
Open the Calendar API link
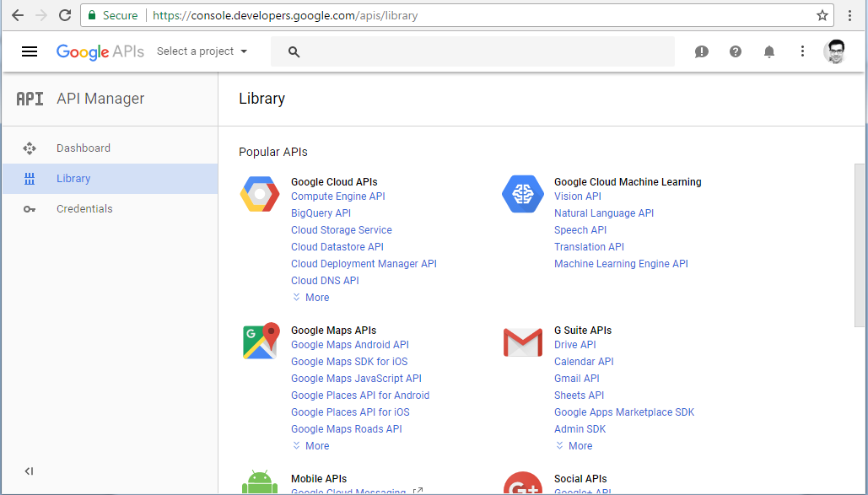tap(584, 362)
